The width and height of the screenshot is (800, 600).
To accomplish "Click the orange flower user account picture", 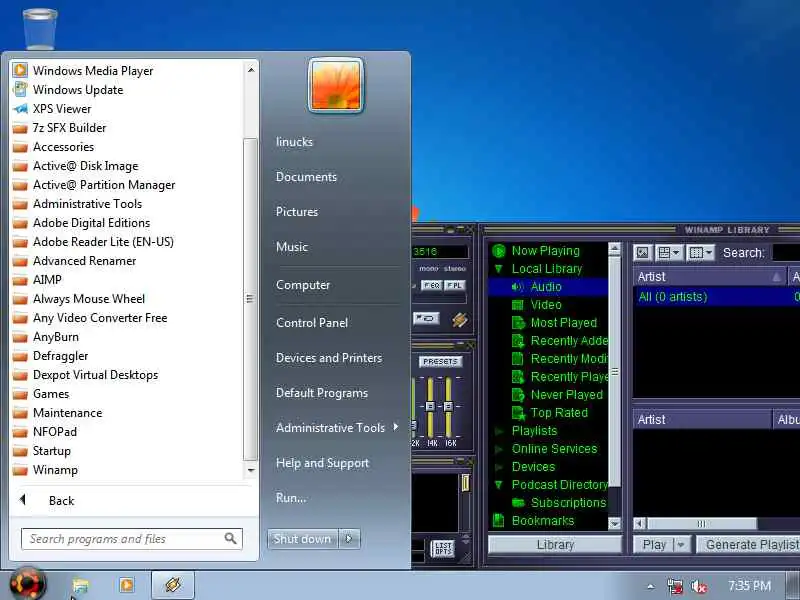I will click(x=336, y=85).
